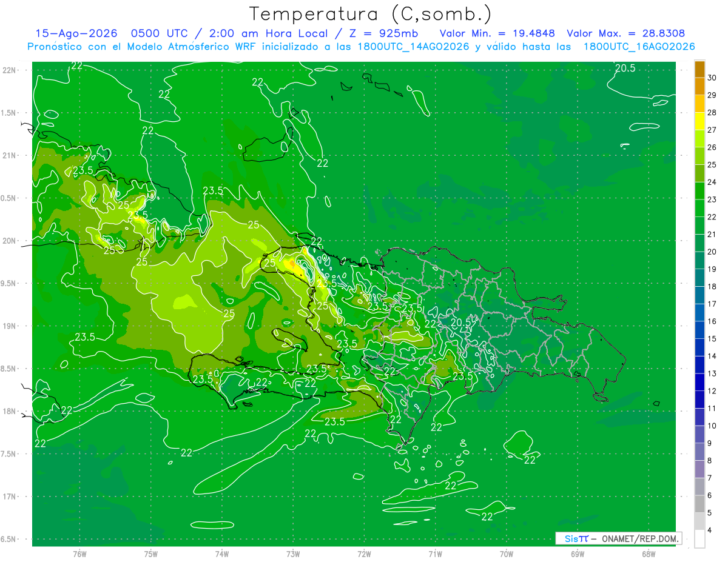Click the '22N' latitude axis label
Viewport: 728px width, 562px height.
pyautogui.click(x=10, y=70)
